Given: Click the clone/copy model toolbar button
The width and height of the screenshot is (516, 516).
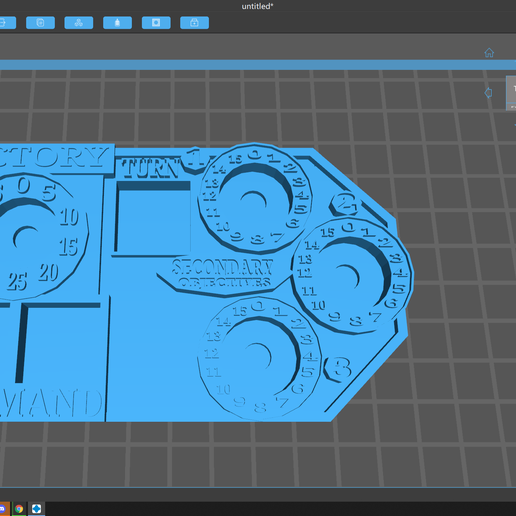Looking at the screenshot, I should coord(40,23).
